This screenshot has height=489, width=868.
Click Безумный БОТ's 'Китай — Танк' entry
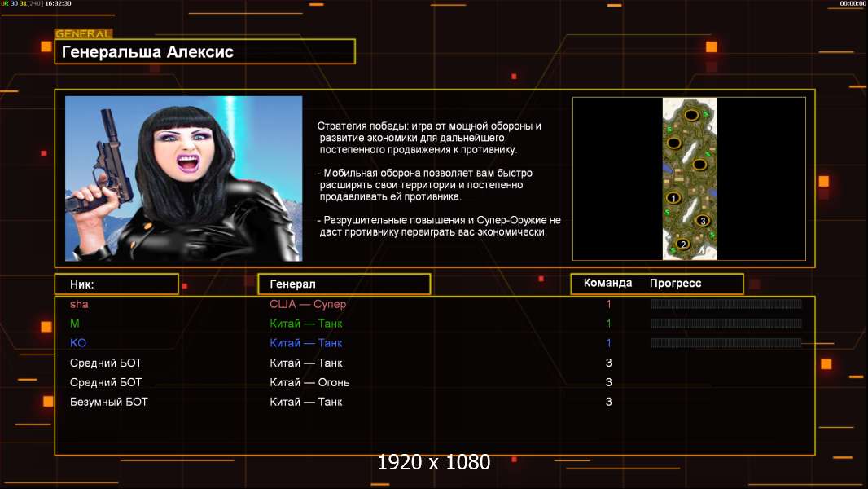[306, 402]
